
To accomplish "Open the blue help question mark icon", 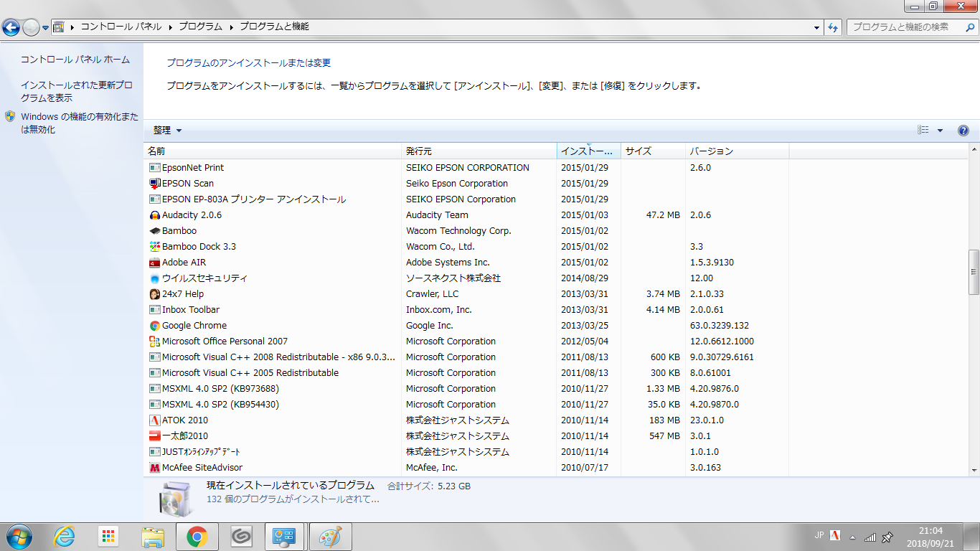I will (963, 131).
